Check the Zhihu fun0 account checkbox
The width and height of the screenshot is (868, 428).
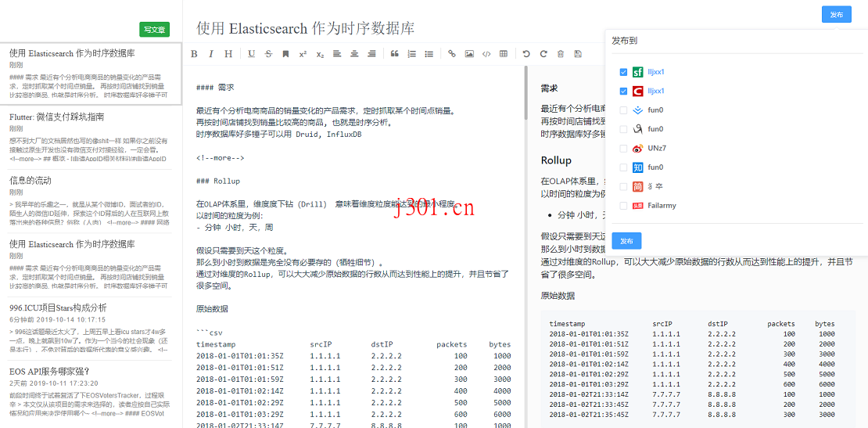tap(623, 167)
